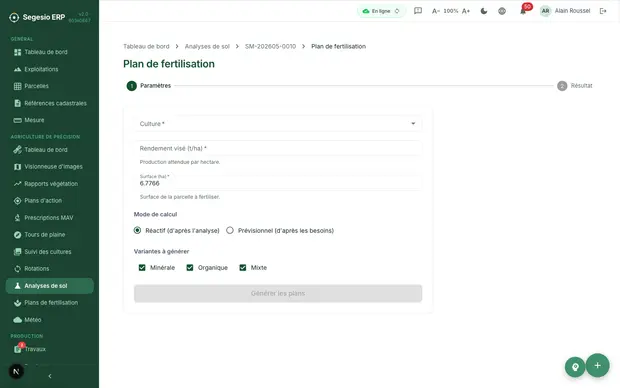Open Références cadastrales document icon
This screenshot has height=388, width=620.
[x=17, y=103]
